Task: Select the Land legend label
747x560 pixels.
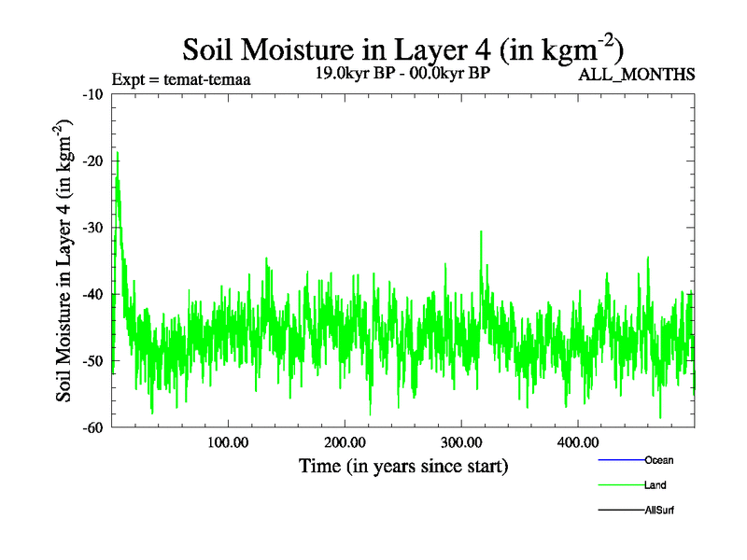Action: coord(655,485)
